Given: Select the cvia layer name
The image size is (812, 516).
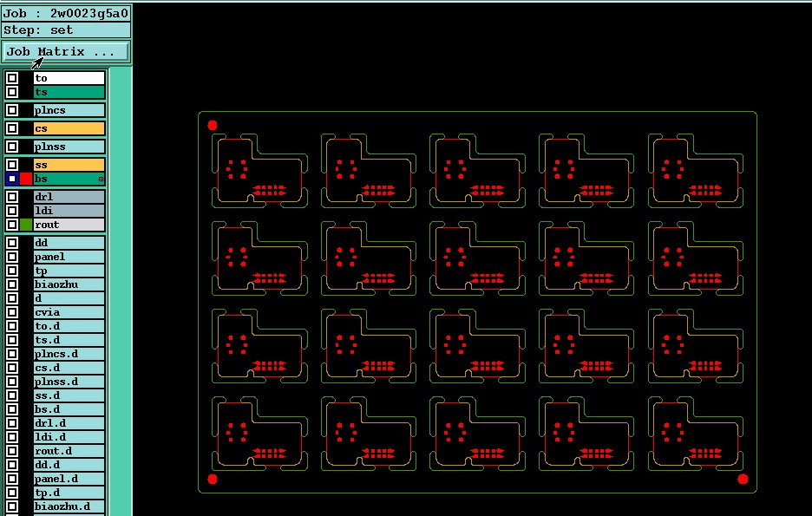Looking at the screenshot, I should 69,312.
